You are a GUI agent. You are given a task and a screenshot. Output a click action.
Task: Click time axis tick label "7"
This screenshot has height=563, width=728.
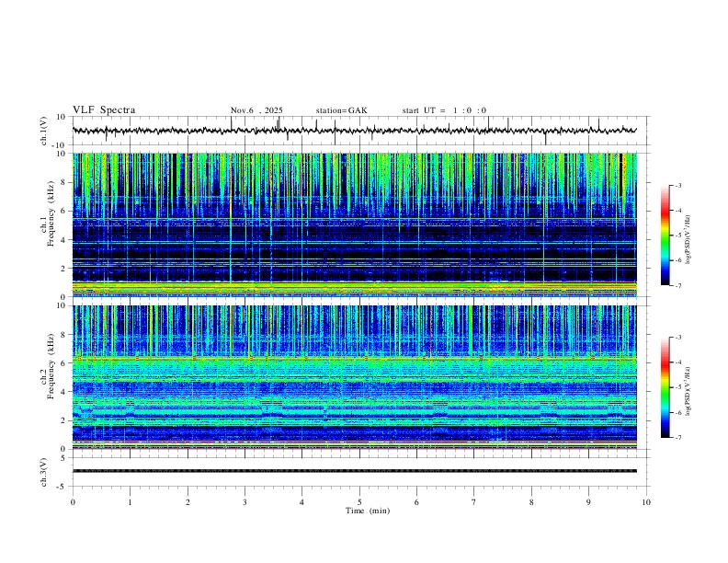(473, 502)
